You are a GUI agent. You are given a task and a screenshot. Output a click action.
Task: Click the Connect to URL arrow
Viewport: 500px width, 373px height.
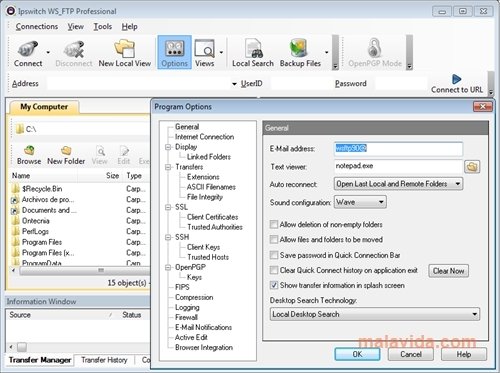coord(456,79)
